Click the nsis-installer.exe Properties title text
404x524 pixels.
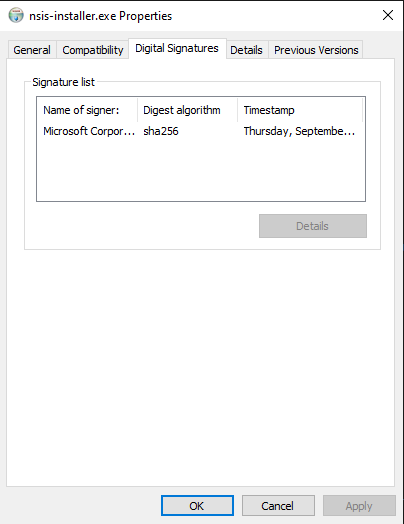point(101,16)
